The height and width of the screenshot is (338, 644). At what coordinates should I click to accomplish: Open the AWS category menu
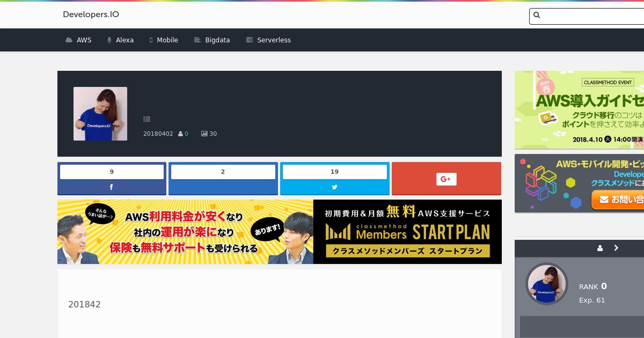point(78,40)
